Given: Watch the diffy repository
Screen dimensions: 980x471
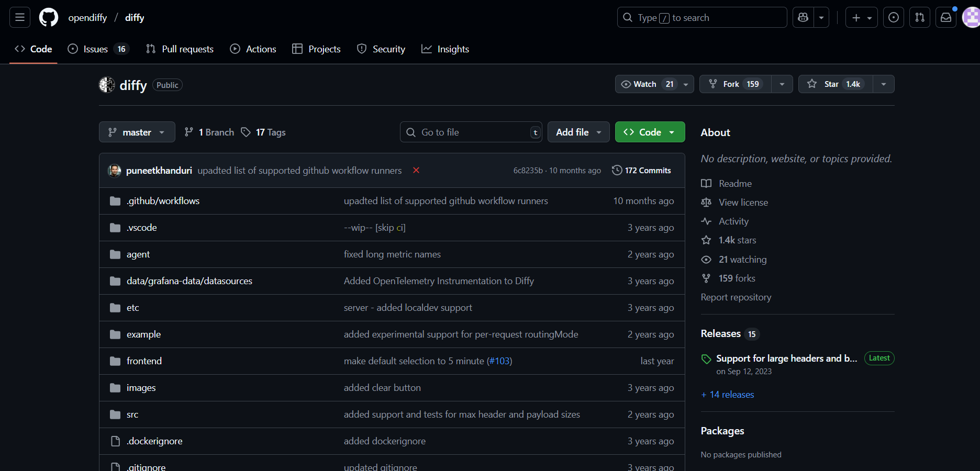Looking at the screenshot, I should click(x=640, y=84).
